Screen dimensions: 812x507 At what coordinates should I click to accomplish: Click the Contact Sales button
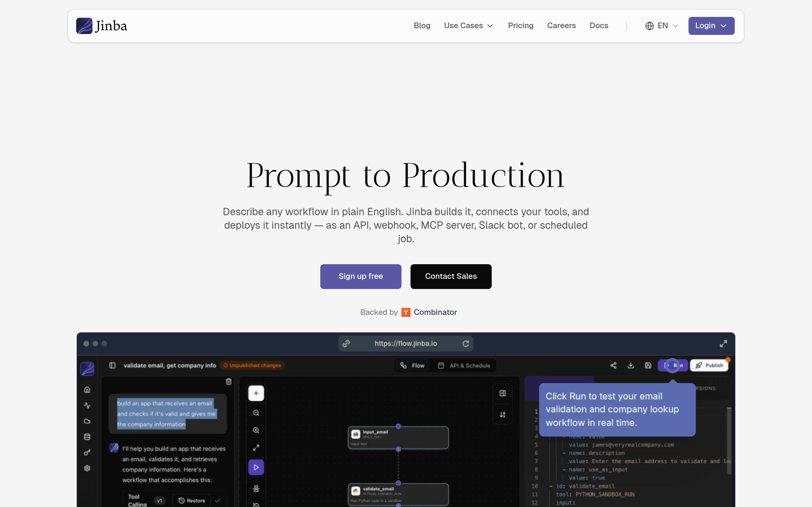click(451, 276)
